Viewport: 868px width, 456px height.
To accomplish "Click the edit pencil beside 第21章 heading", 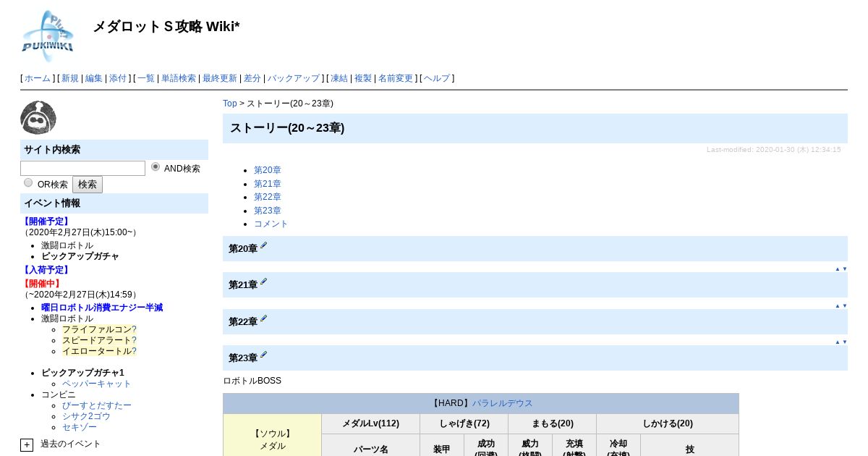I will 264,282.
